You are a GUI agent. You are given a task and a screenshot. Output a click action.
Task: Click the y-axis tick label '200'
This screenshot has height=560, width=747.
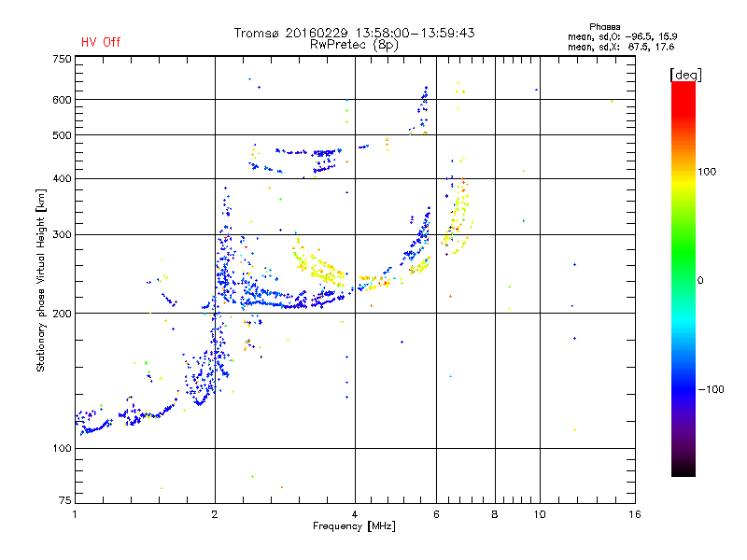[x=63, y=314]
